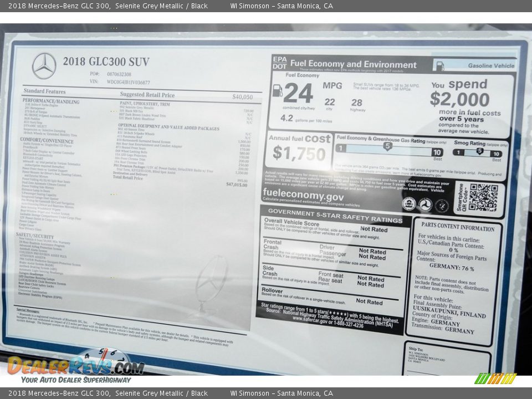
Task: Click the EPA DOT badge in the header
Action: click(279, 64)
